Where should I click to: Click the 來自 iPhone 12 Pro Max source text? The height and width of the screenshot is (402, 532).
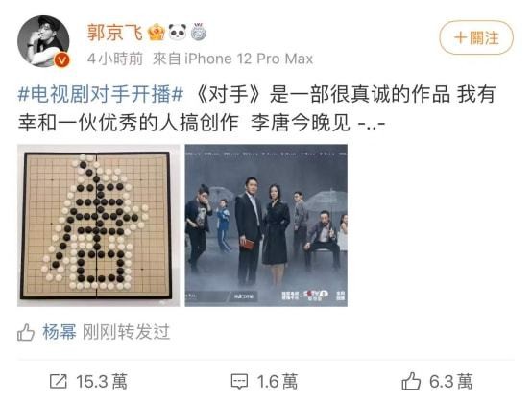pos(232,59)
